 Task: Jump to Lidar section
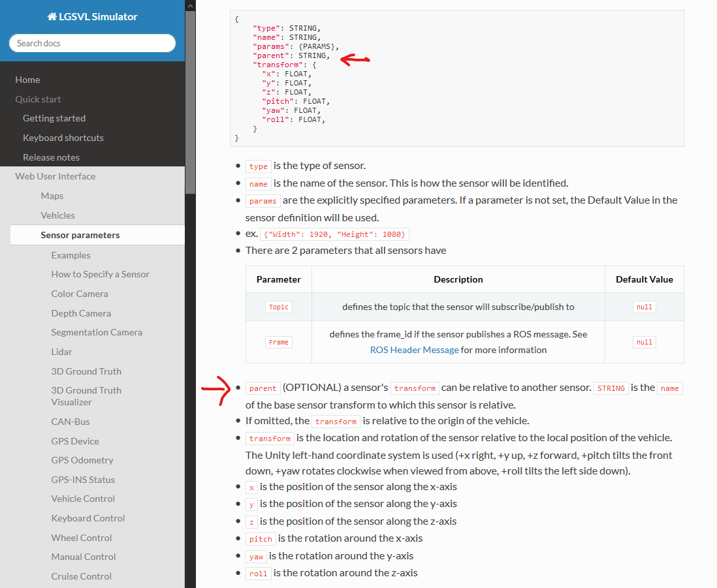coord(62,352)
